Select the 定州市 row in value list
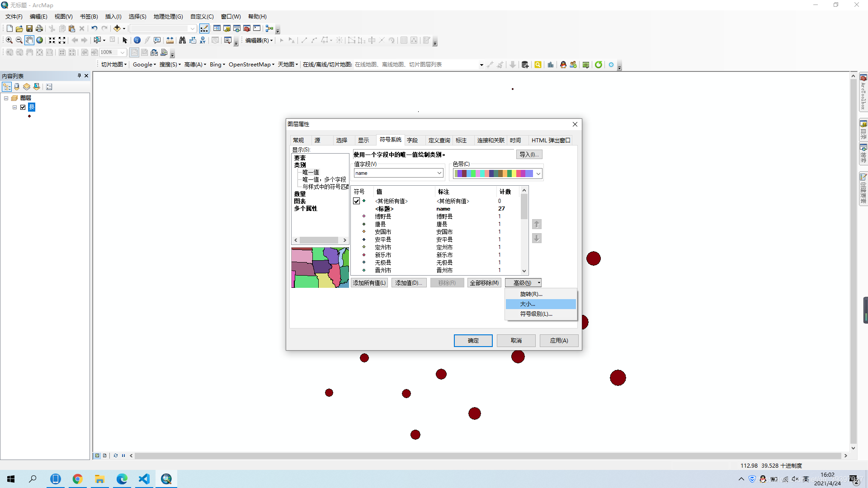The image size is (868, 488). [x=383, y=247]
